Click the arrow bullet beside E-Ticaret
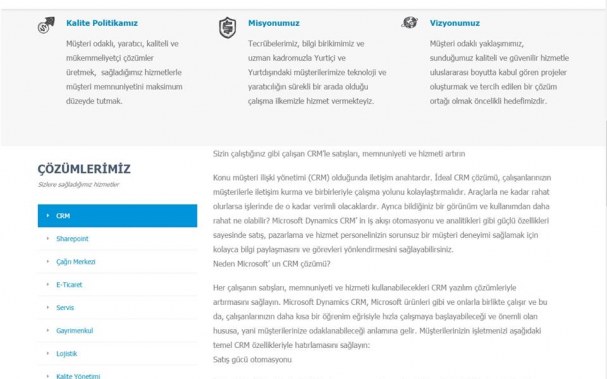The image size is (607, 379). coord(48,285)
